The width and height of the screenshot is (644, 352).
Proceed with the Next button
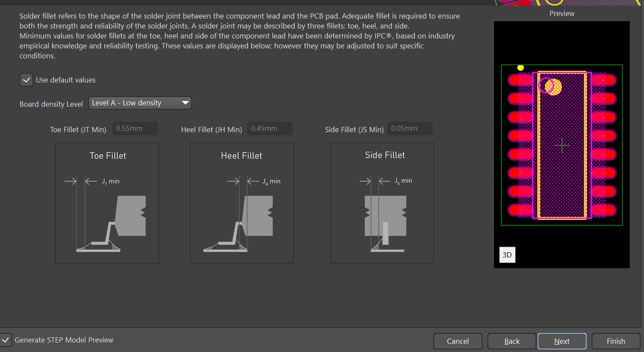pos(562,341)
